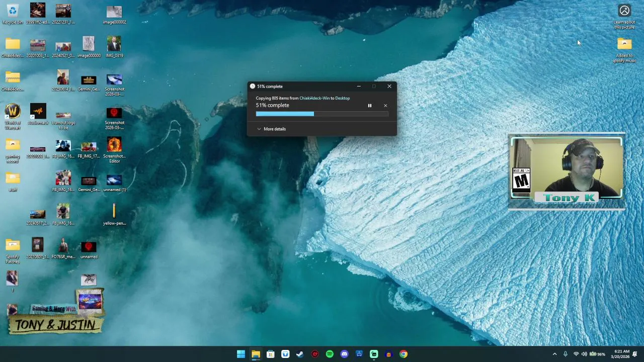644x362 pixels.
Task: Open the clock showing 6:21 AM
Action: pos(621,354)
